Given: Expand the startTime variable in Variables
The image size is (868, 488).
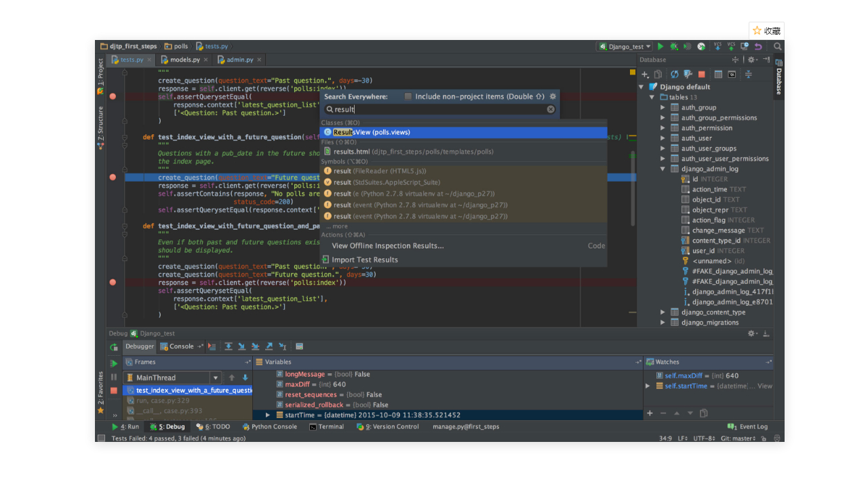Looking at the screenshot, I should pyautogui.click(x=268, y=415).
